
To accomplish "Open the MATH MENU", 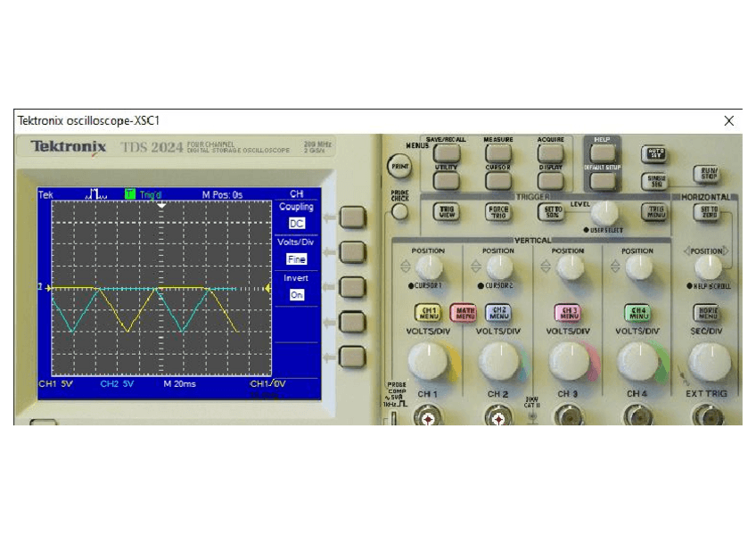I will click(x=464, y=313).
